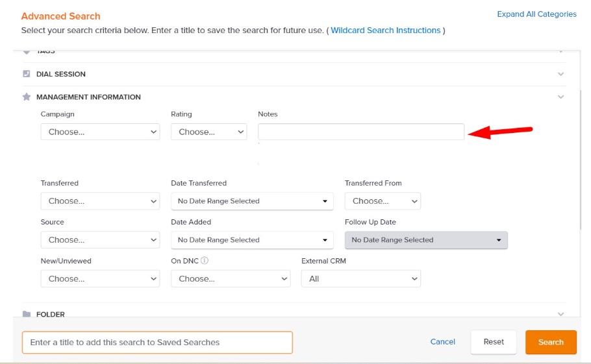The width and height of the screenshot is (591, 364).
Task: Expand the Dial Session section chevron
Action: 561,74
